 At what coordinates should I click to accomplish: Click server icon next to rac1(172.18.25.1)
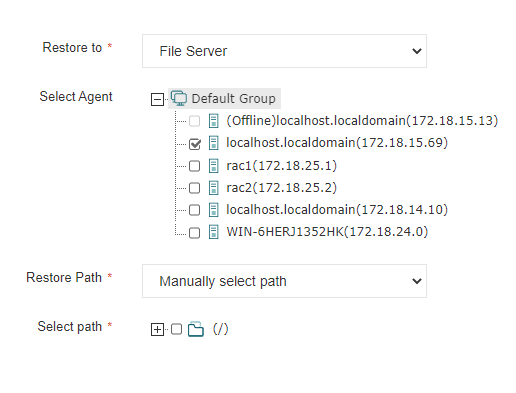click(214, 166)
